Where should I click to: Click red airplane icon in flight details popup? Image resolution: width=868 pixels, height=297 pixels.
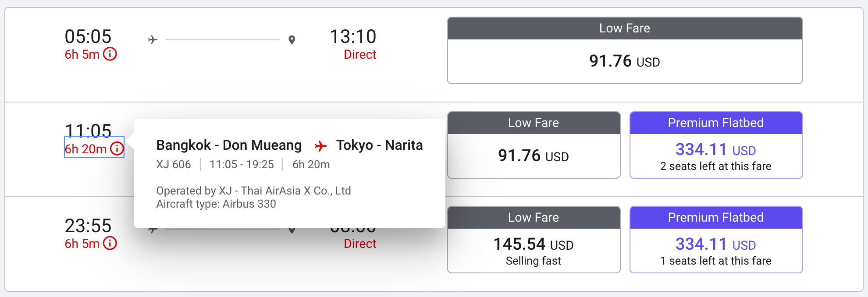click(x=321, y=145)
